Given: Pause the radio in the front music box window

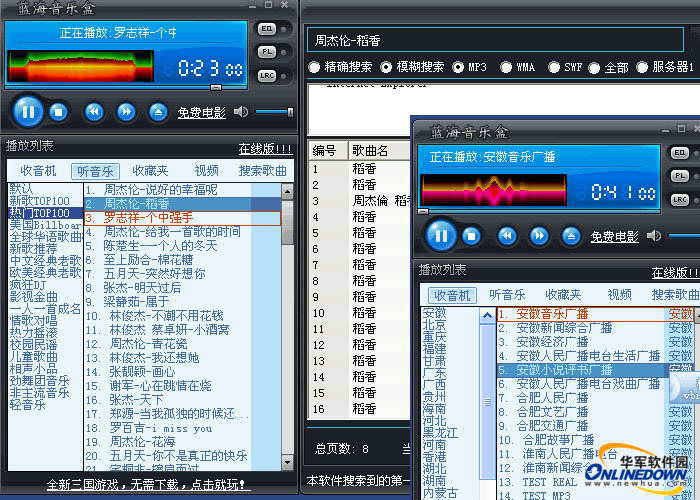Looking at the screenshot, I should 441,236.
